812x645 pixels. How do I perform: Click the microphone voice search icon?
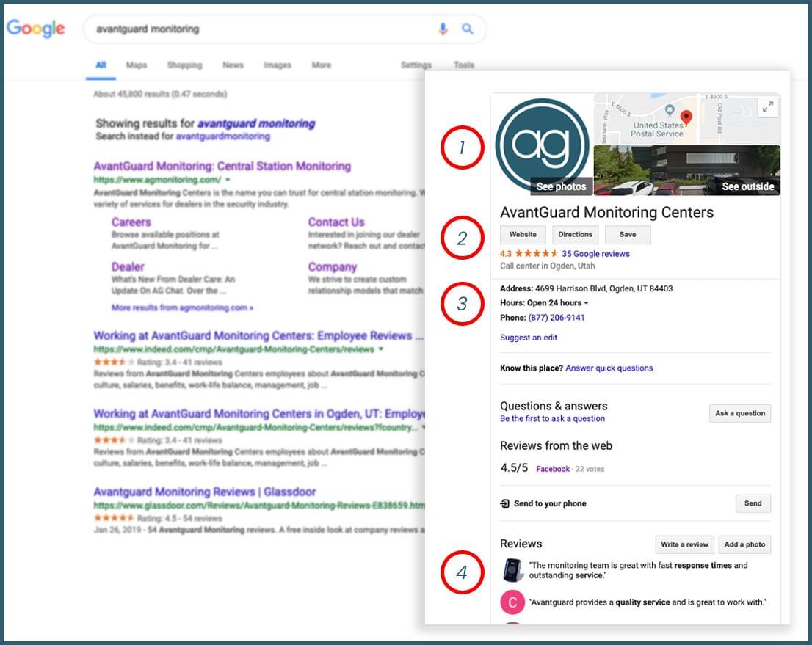click(443, 29)
